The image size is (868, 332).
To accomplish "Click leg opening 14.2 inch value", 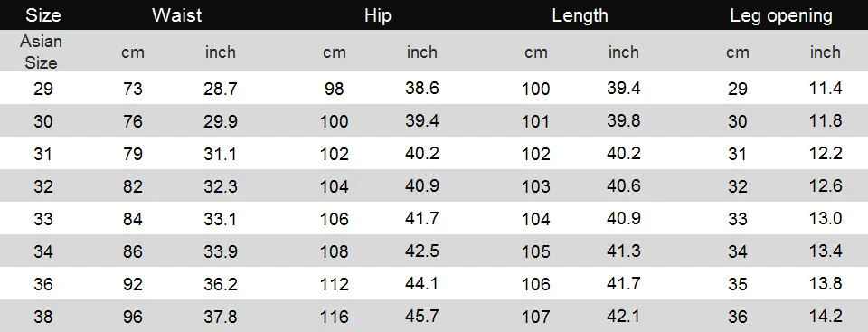I will pyautogui.click(x=826, y=317).
